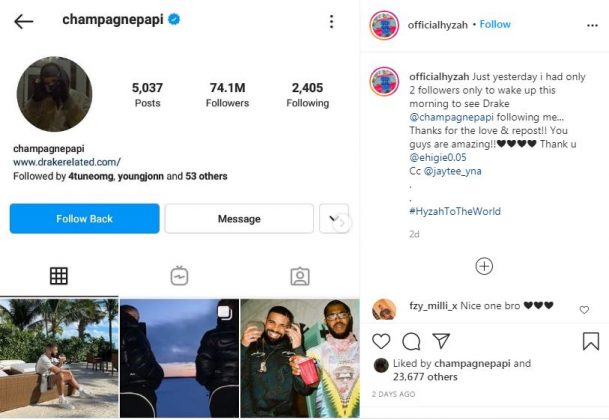
Task: Open the three-dot profile options menu
Action: coord(332,21)
